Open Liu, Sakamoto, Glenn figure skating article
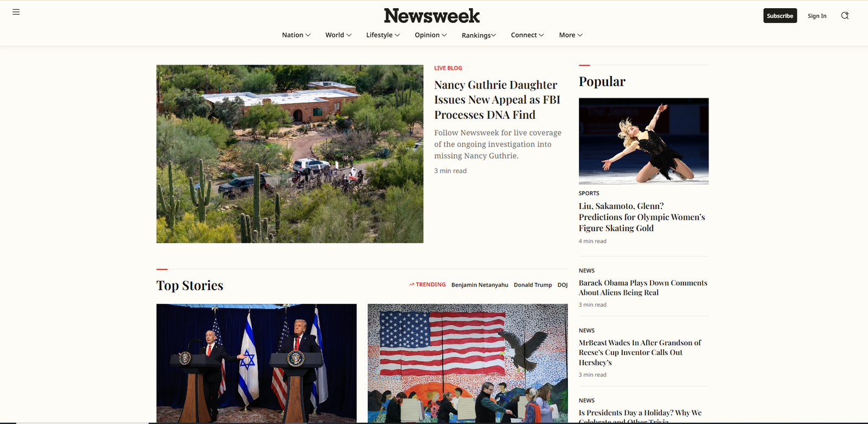 click(x=642, y=217)
